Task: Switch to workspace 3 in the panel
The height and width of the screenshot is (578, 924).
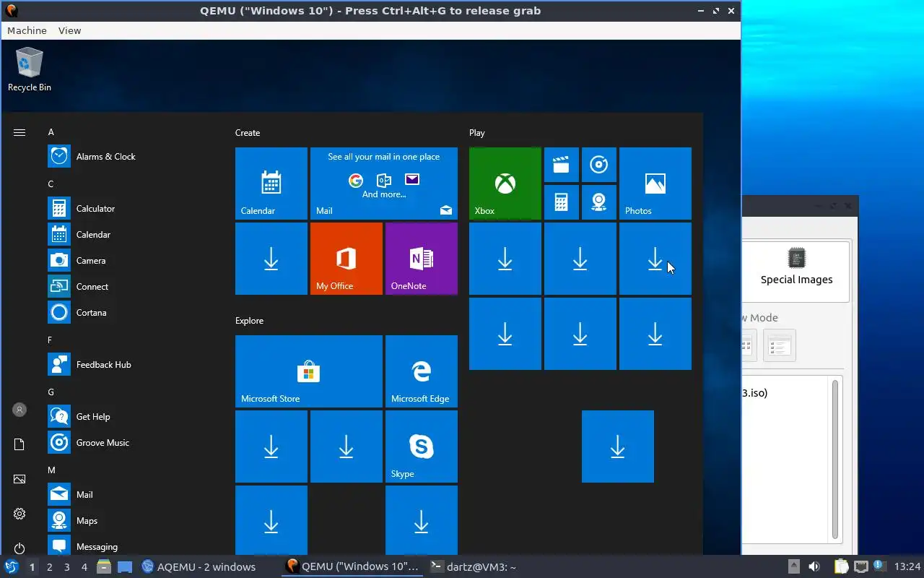Action: (67, 567)
